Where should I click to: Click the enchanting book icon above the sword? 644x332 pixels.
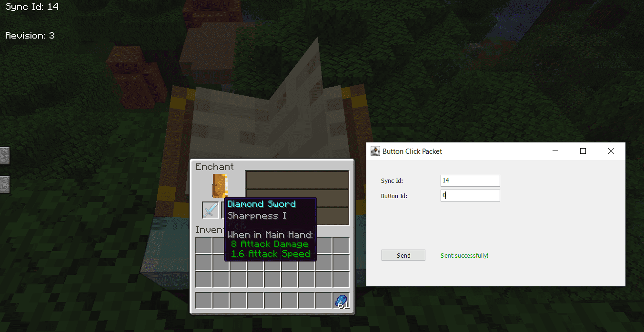pyautogui.click(x=220, y=185)
